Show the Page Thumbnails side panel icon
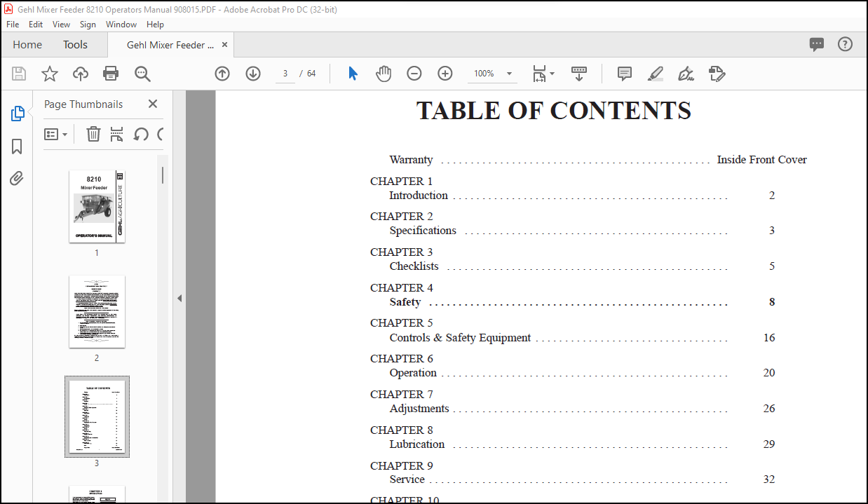The height and width of the screenshot is (504, 868). (18, 114)
